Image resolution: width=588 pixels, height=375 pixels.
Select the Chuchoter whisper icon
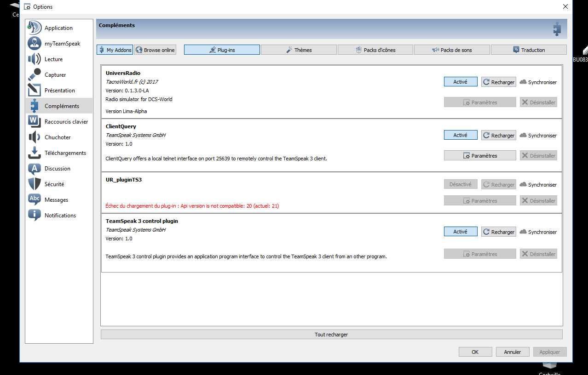point(35,137)
